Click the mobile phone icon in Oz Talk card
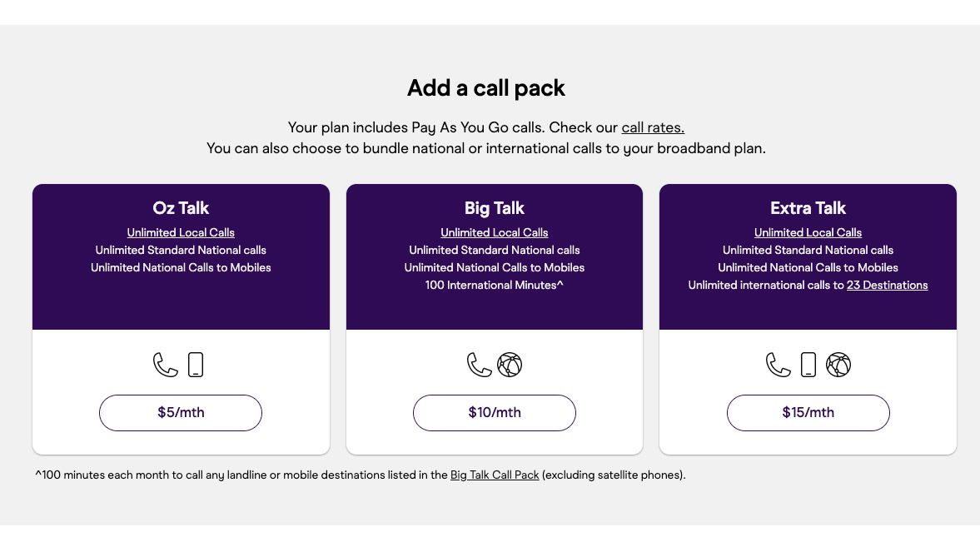Viewport: 980px width, 552px height. pos(195,364)
